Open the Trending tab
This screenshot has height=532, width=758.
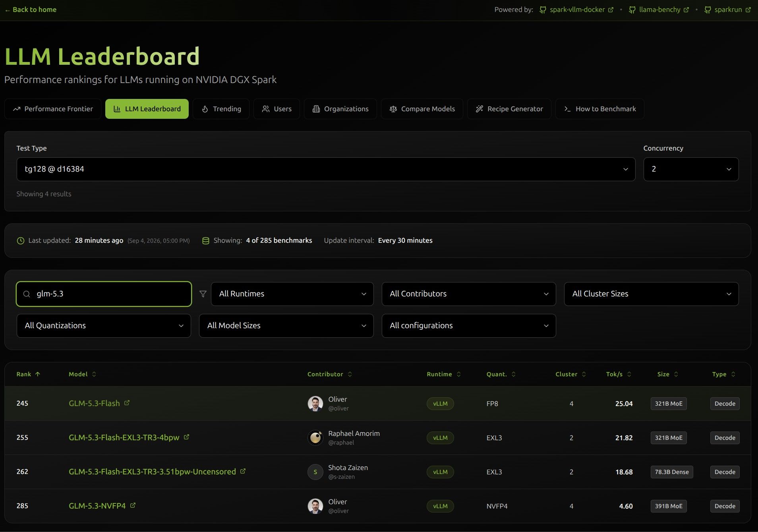tap(221, 109)
